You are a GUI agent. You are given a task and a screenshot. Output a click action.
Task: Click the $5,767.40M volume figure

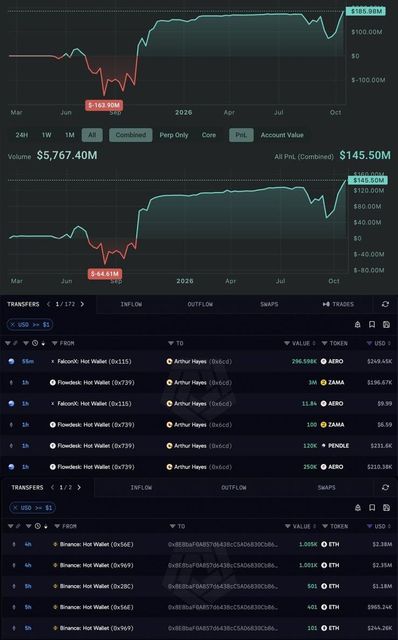67,155
